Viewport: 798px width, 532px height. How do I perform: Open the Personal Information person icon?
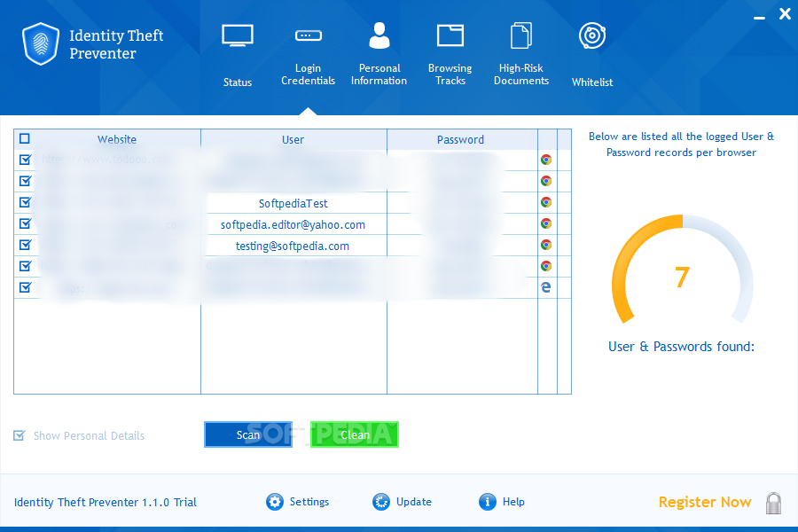pos(379,35)
